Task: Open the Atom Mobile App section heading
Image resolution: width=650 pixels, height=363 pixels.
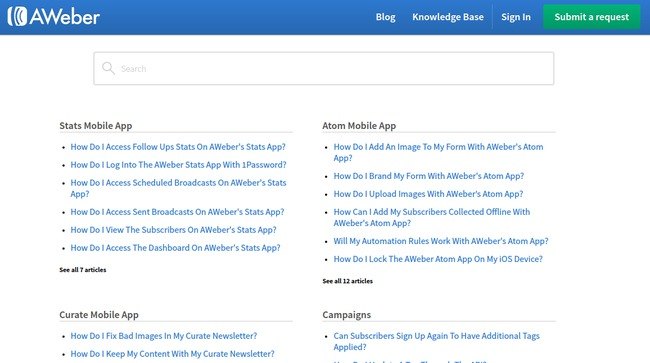Action: click(359, 126)
